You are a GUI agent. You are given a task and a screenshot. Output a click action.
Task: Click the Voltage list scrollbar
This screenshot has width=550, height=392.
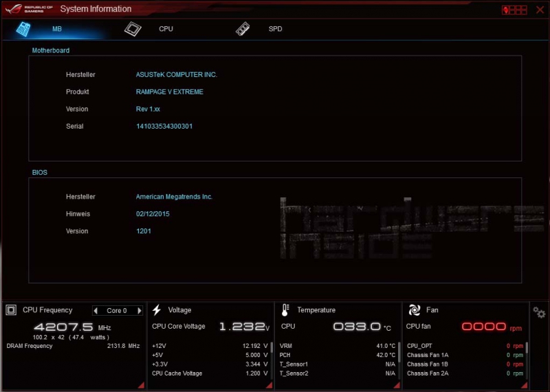coord(272,348)
